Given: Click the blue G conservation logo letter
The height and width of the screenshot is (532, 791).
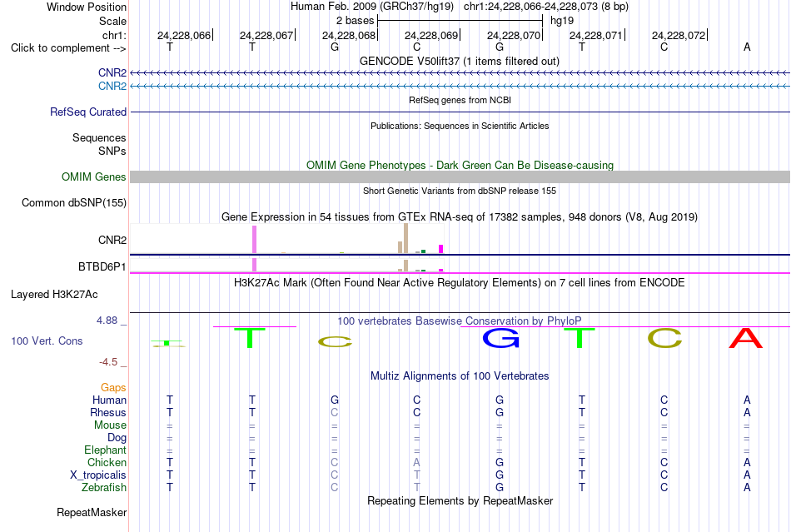Looking at the screenshot, I should pyautogui.click(x=501, y=338).
